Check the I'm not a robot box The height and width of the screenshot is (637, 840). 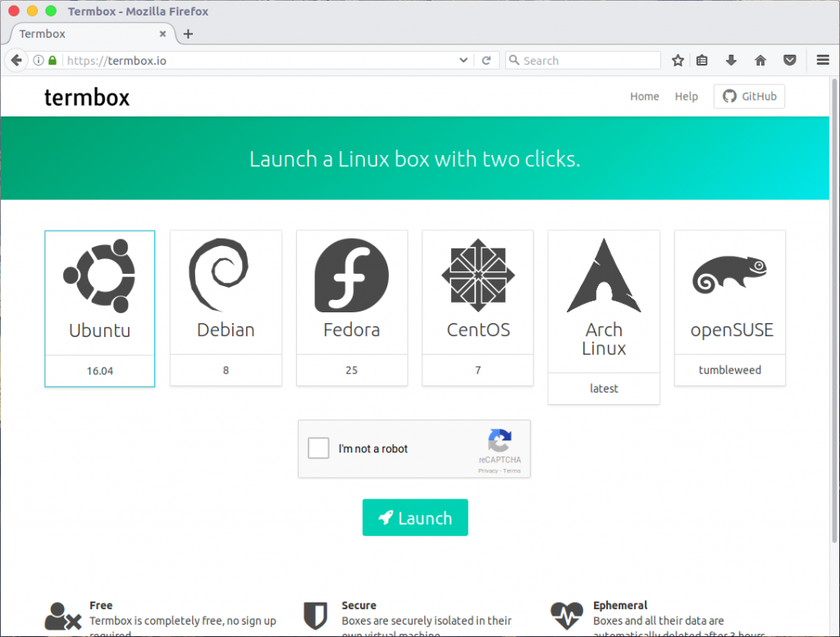click(x=318, y=448)
